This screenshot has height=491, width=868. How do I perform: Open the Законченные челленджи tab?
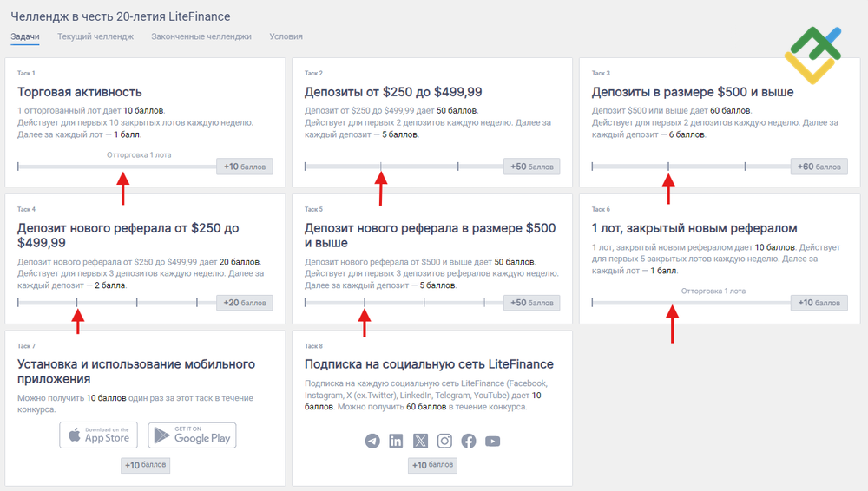tap(201, 36)
